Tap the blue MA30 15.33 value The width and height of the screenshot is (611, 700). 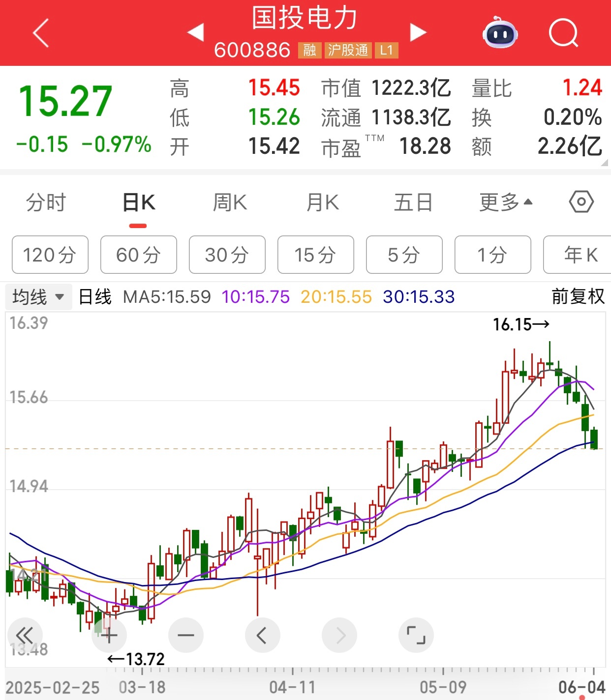coord(419,297)
